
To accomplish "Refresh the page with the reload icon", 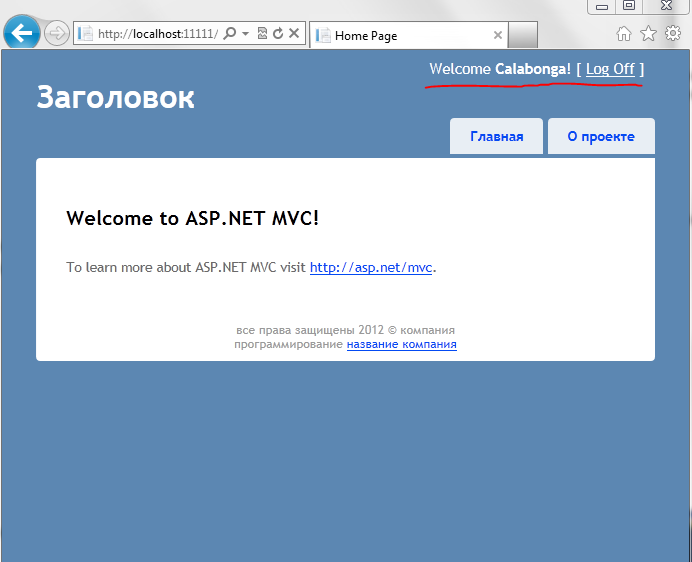I will coord(278,33).
